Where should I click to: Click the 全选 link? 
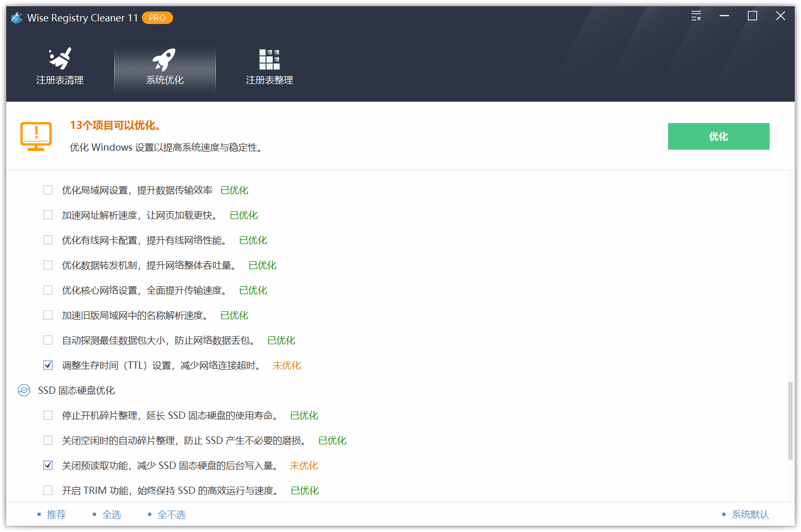pyautogui.click(x=112, y=514)
